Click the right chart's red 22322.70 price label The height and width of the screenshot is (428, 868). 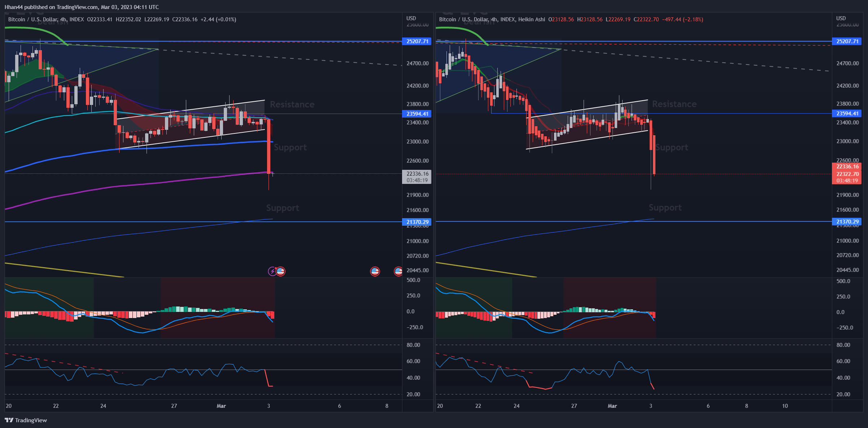pyautogui.click(x=847, y=174)
